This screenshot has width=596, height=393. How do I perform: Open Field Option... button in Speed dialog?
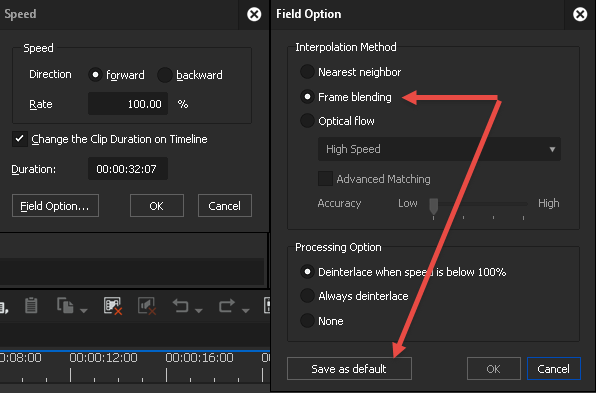[55, 206]
